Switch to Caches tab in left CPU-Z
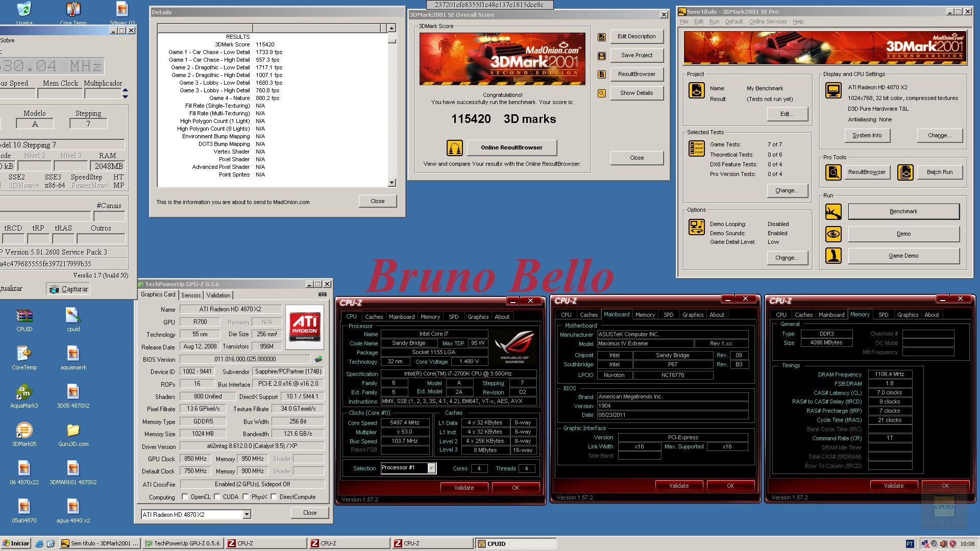Viewport: 980px width, 551px height. pos(374,317)
